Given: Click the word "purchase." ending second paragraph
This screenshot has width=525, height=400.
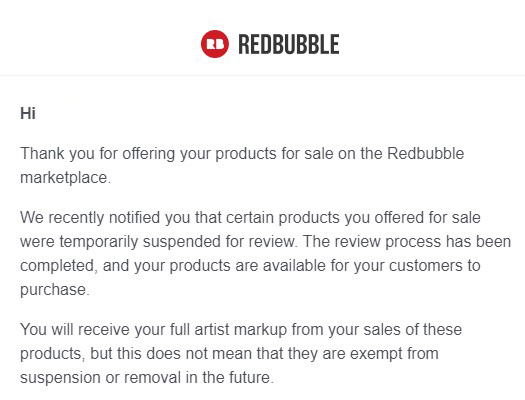Looking at the screenshot, I should pos(55,290).
